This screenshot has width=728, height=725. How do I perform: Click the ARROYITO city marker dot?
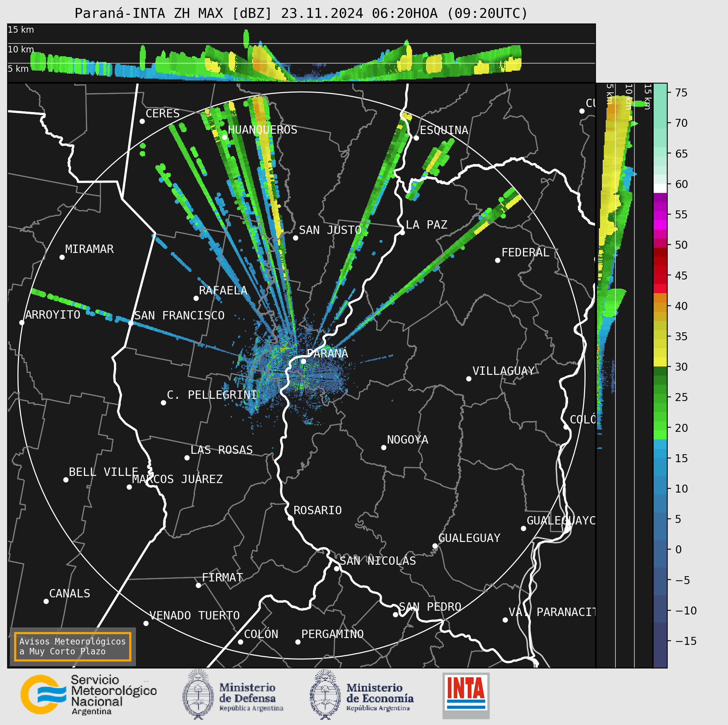(x=22, y=322)
